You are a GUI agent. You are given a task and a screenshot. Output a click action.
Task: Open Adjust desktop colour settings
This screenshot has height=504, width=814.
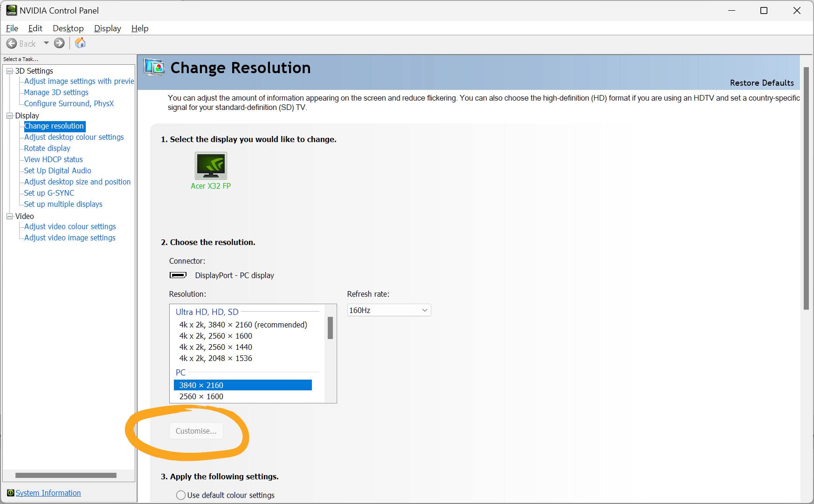pos(74,137)
